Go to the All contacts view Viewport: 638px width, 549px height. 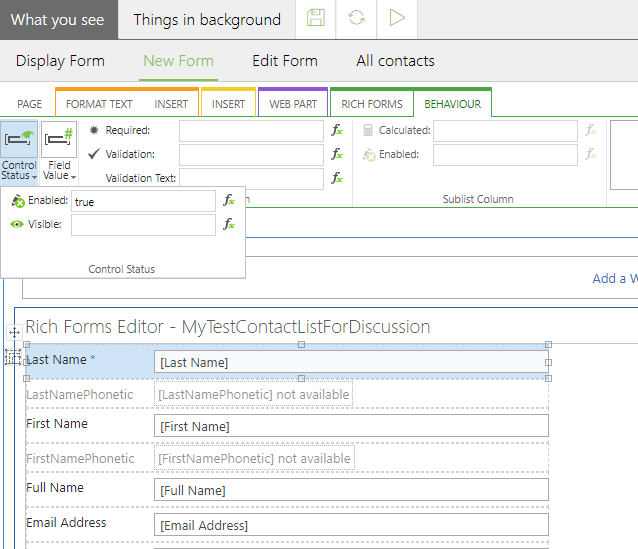tap(395, 61)
